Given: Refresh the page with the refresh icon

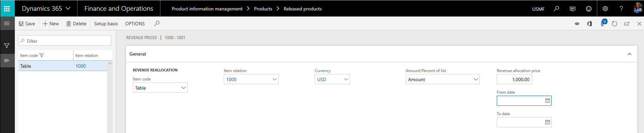Looking at the screenshot, I should tap(614, 24).
